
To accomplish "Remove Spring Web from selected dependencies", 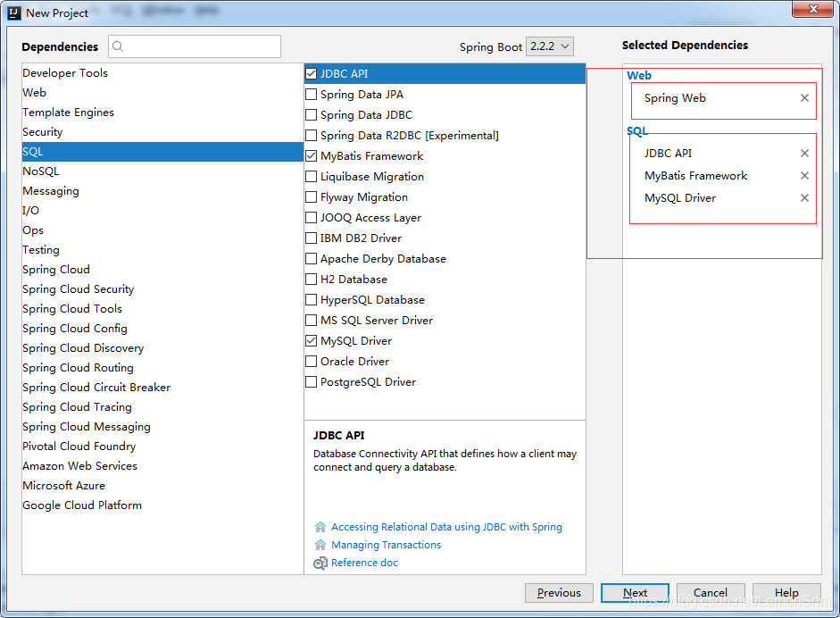I will coord(804,97).
